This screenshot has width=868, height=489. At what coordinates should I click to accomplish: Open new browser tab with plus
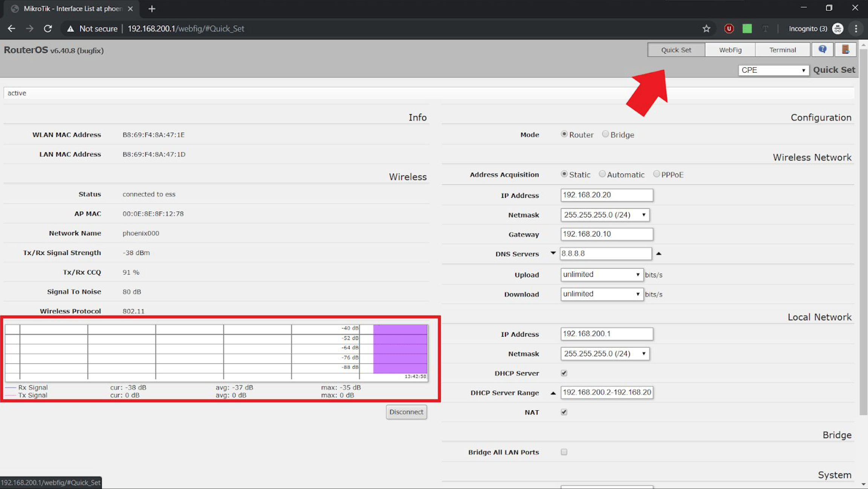(x=152, y=9)
